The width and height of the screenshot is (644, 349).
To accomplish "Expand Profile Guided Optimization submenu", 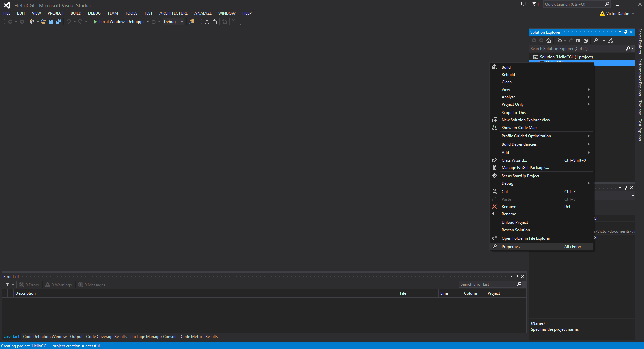I will pos(541,136).
